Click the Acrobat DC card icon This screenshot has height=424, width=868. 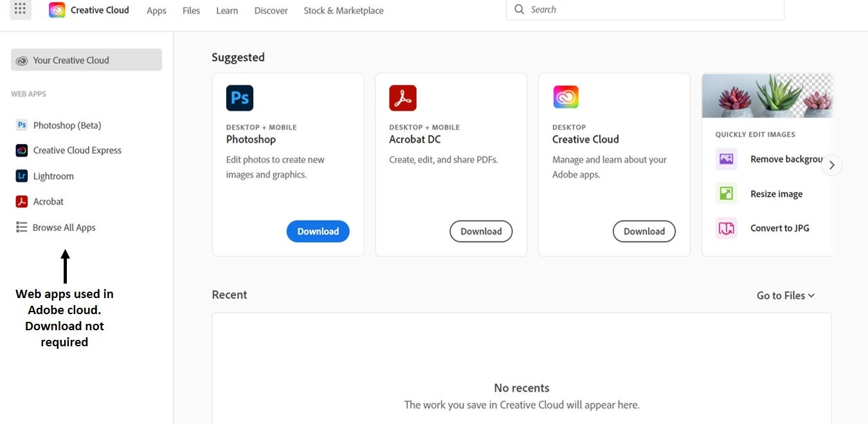coord(403,98)
